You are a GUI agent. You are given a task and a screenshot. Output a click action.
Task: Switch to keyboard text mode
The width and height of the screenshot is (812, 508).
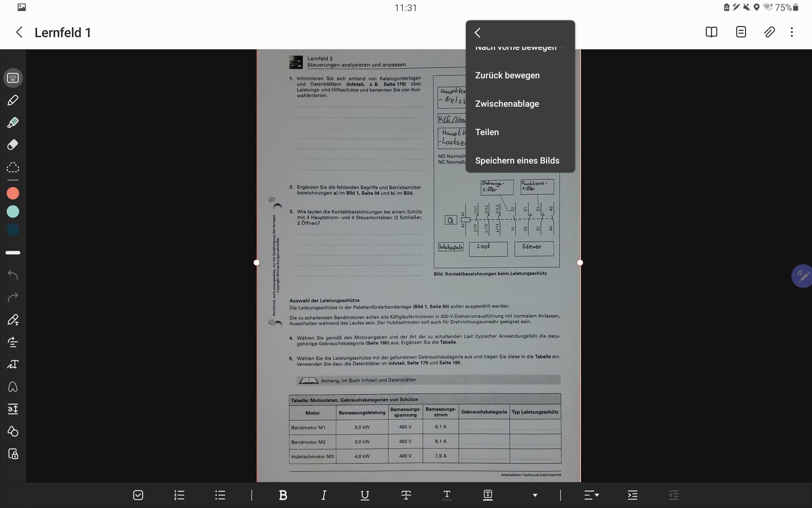(x=13, y=78)
